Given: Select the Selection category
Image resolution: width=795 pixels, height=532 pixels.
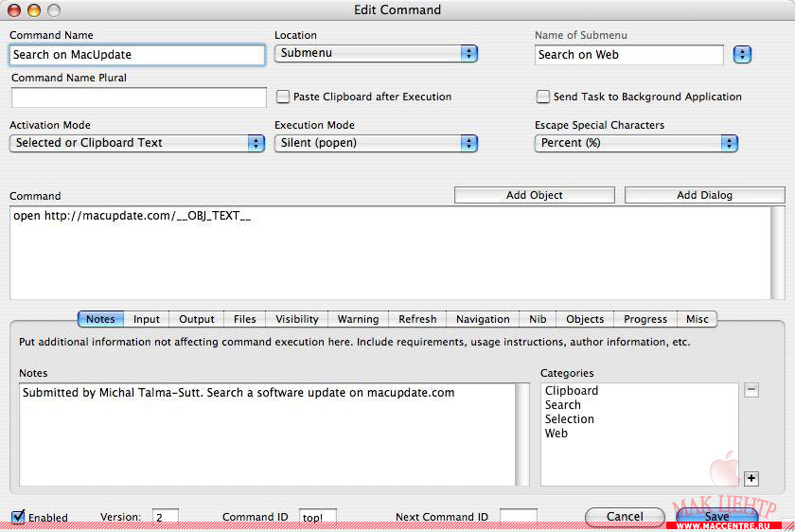Looking at the screenshot, I should pyautogui.click(x=570, y=419).
